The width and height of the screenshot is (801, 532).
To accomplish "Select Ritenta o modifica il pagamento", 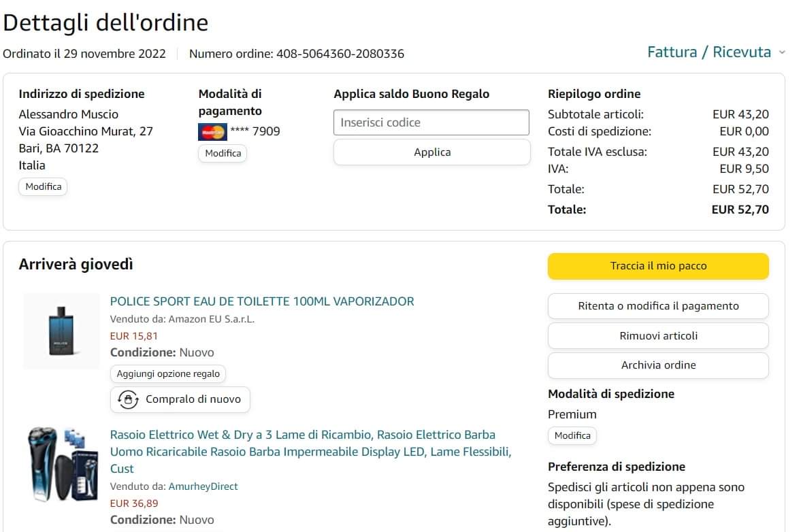I will (x=658, y=306).
